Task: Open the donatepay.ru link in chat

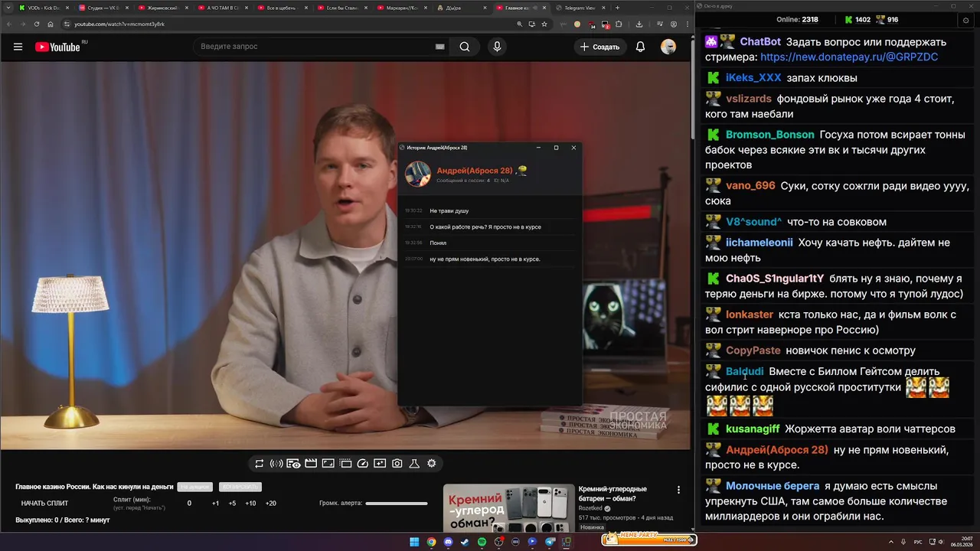Action: click(x=849, y=57)
